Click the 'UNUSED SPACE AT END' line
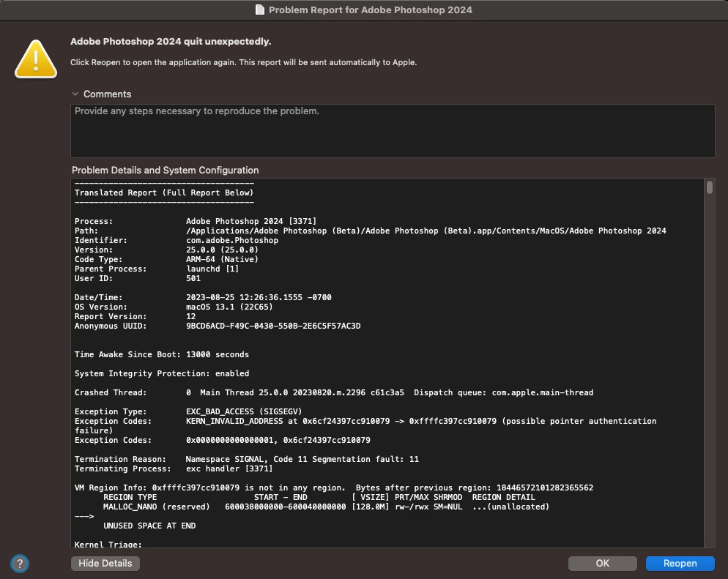The height and width of the screenshot is (579, 728). (149, 526)
